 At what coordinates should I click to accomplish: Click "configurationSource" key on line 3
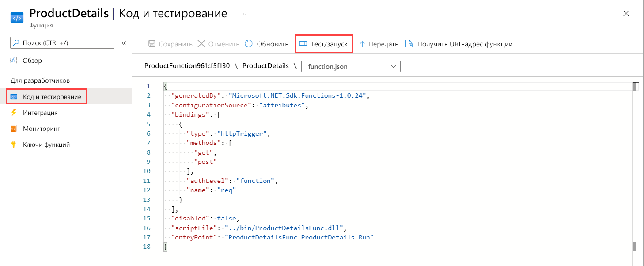(212, 105)
